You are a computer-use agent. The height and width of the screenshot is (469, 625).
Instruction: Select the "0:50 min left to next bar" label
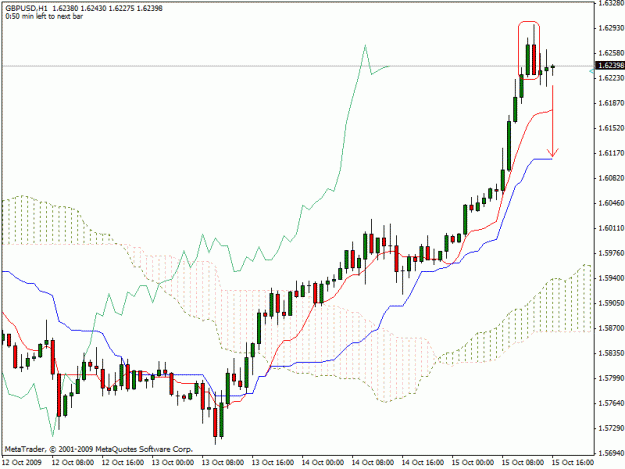[44, 16]
